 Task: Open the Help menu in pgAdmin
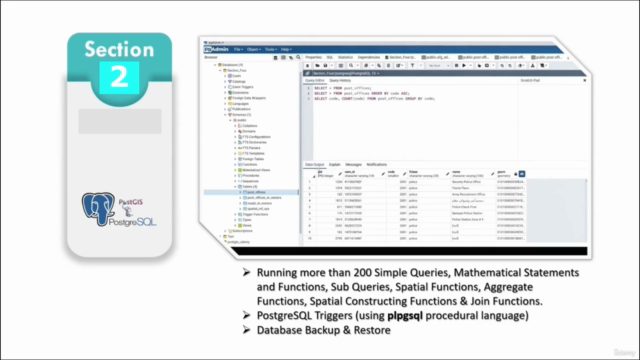pyautogui.click(x=286, y=49)
